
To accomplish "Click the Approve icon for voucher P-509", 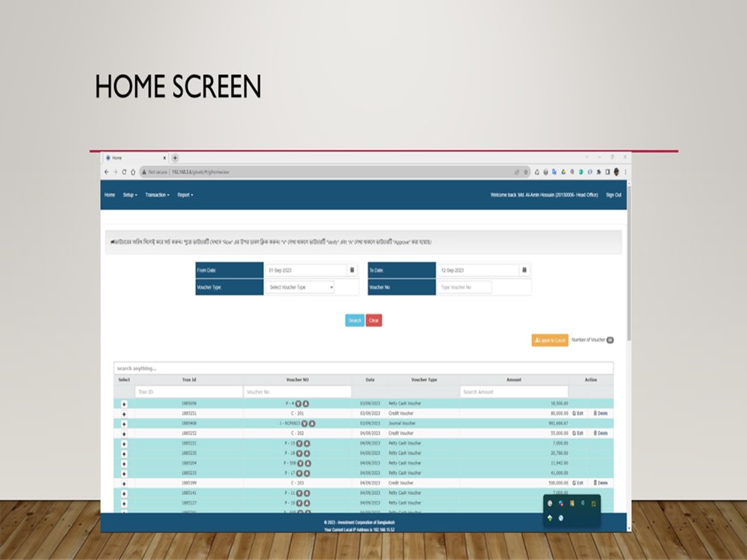I will (306, 462).
